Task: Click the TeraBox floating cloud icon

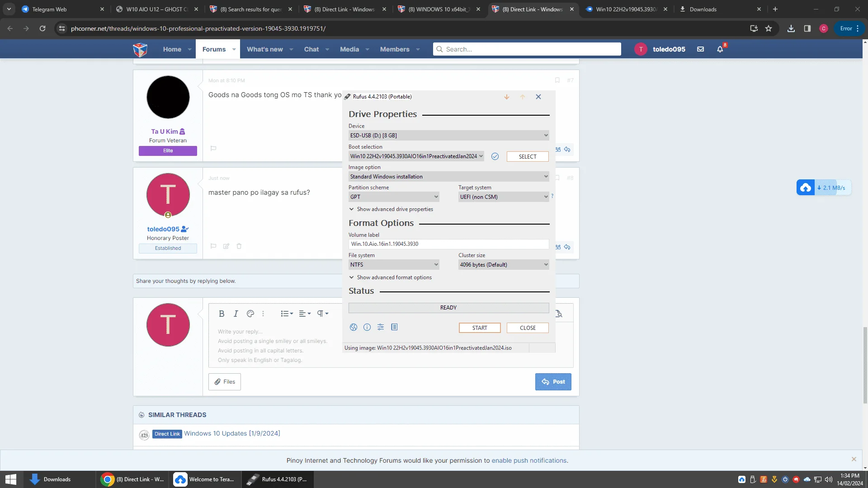Action: click(806, 188)
